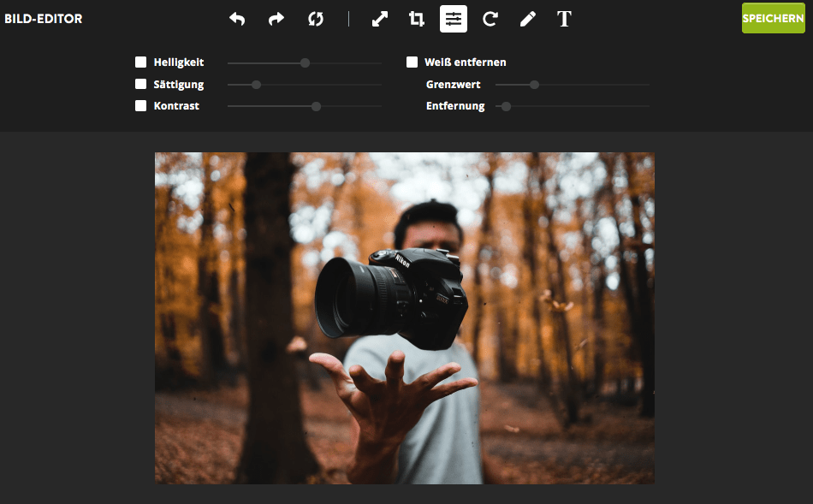The height and width of the screenshot is (504, 813).
Task: Check the Kontrast checkbox
Action: coord(141,106)
